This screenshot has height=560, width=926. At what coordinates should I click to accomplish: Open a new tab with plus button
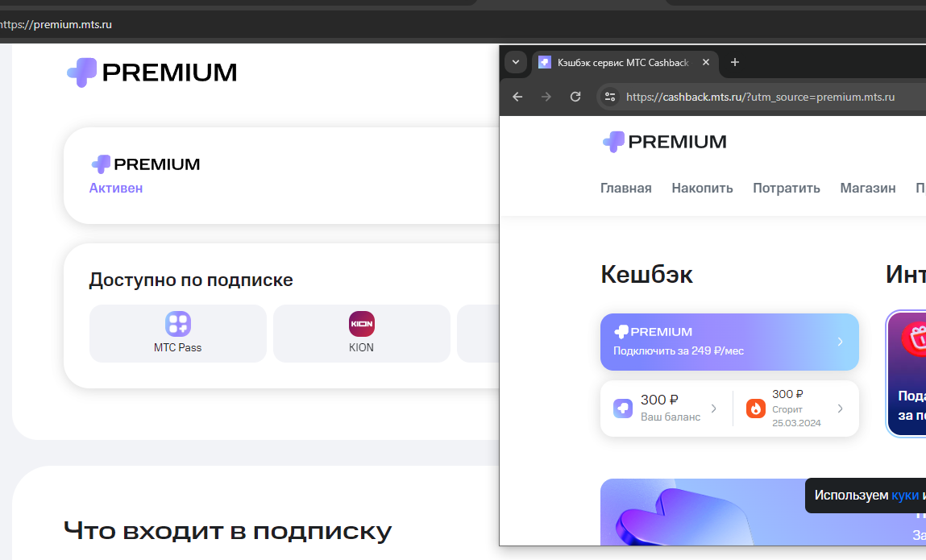coord(735,62)
